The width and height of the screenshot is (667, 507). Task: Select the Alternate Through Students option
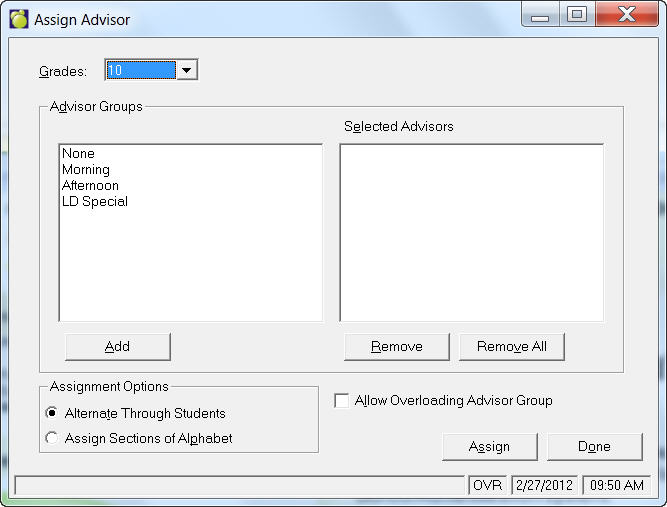click(x=52, y=413)
